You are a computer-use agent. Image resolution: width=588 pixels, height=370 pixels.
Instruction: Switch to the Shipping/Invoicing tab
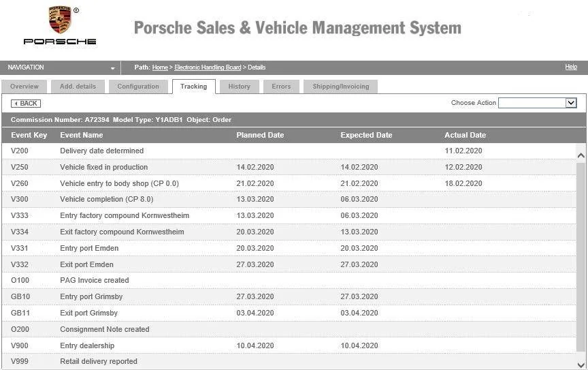click(340, 87)
